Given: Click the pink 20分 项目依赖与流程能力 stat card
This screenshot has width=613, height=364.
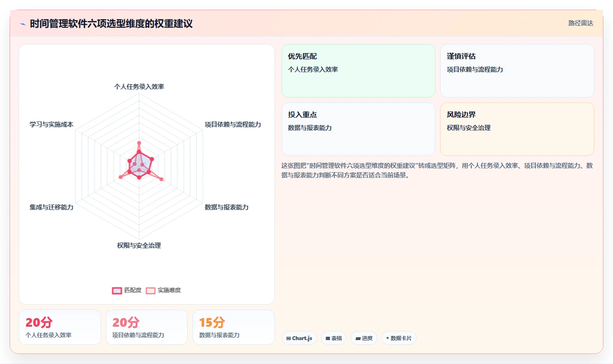Looking at the screenshot, I should tap(147, 327).
